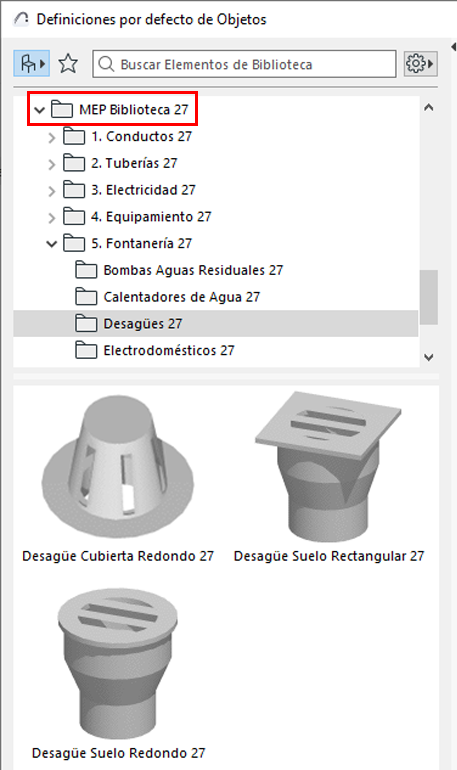Expand the 3. Electricidad 27 folder
The width and height of the screenshot is (457, 770).
[52, 191]
